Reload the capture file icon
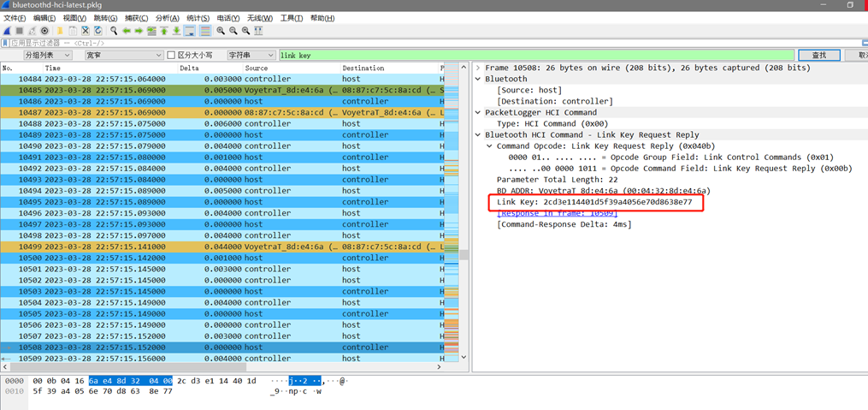Image resolution: width=868 pixels, height=410 pixels. click(x=98, y=31)
